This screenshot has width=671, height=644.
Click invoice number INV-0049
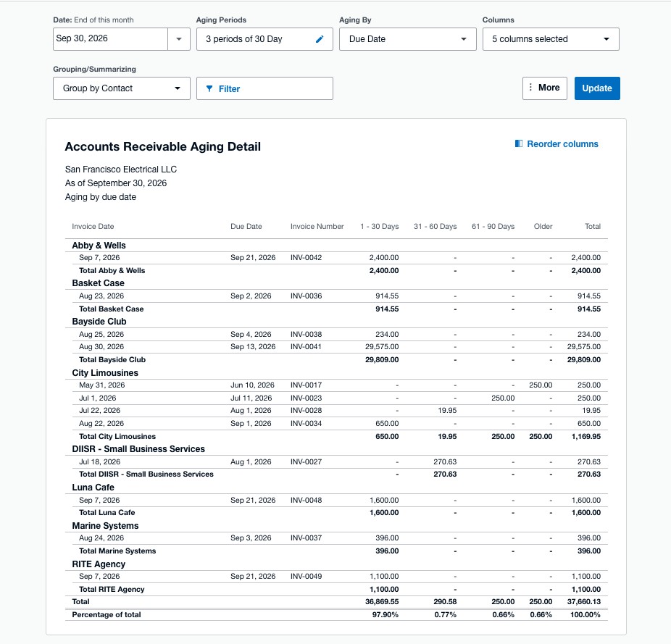click(306, 577)
